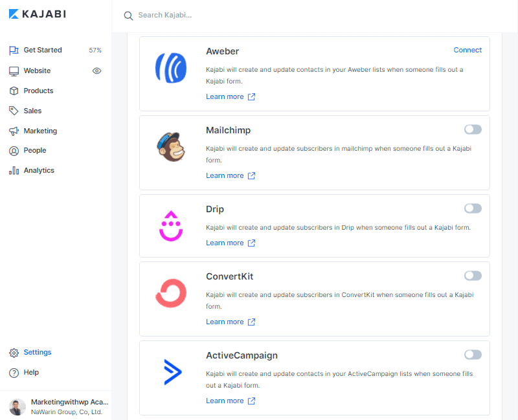Click the ActiveCampaign arrow logo
This screenshot has width=518, height=420.
tap(173, 372)
